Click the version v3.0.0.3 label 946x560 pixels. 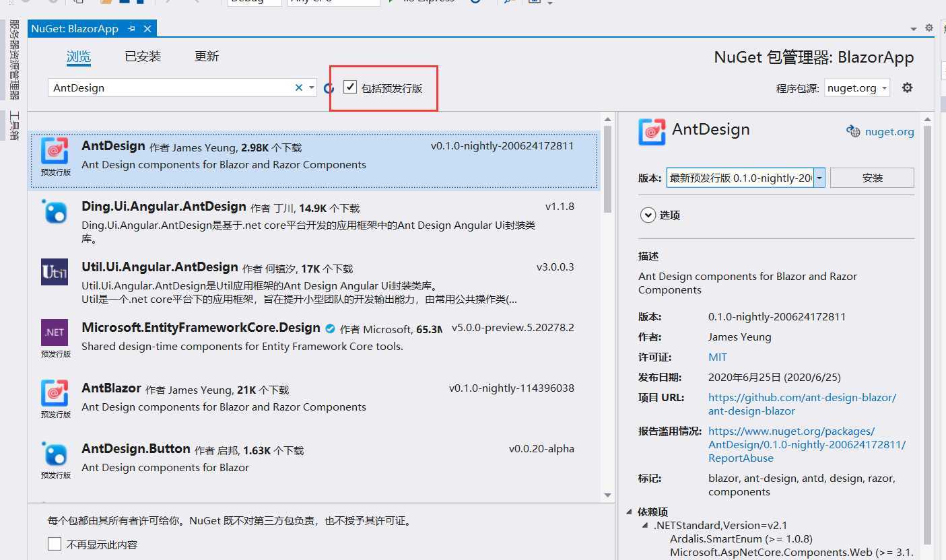555,267
